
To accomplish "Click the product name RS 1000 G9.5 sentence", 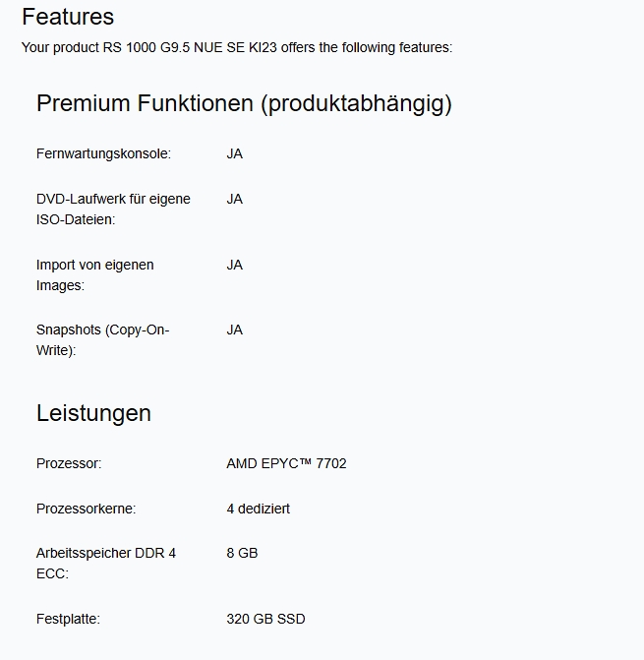I will coord(237,47).
